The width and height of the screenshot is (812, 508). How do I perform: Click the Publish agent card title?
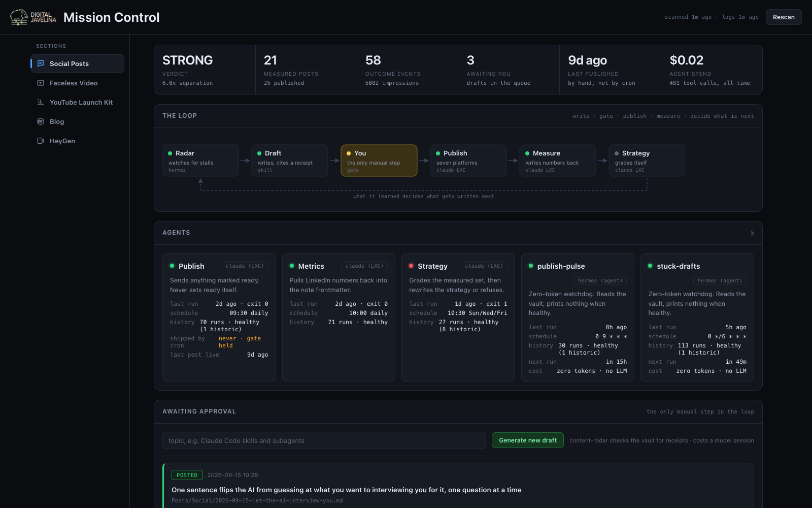pyautogui.click(x=191, y=266)
